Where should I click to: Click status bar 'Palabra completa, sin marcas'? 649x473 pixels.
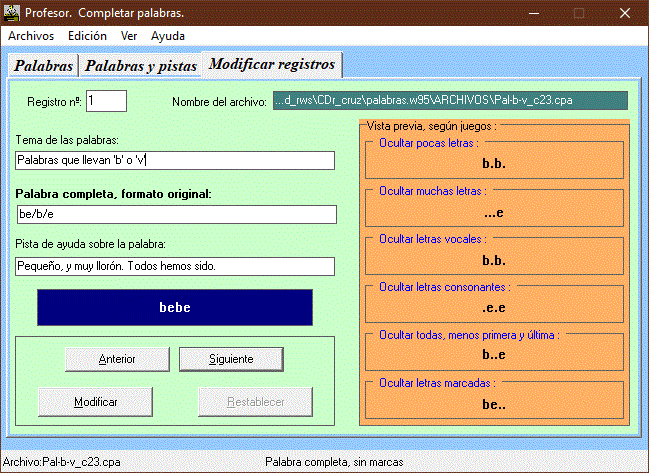[x=334, y=462]
